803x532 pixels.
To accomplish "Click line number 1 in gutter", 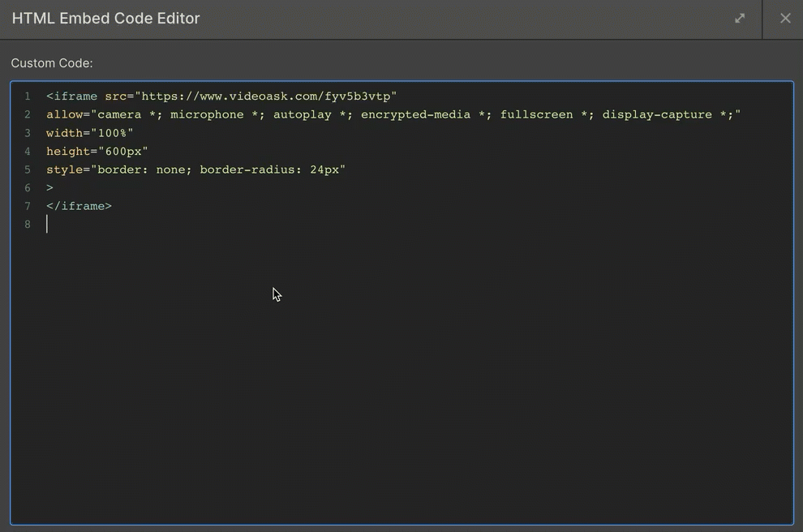I will [x=27, y=97].
